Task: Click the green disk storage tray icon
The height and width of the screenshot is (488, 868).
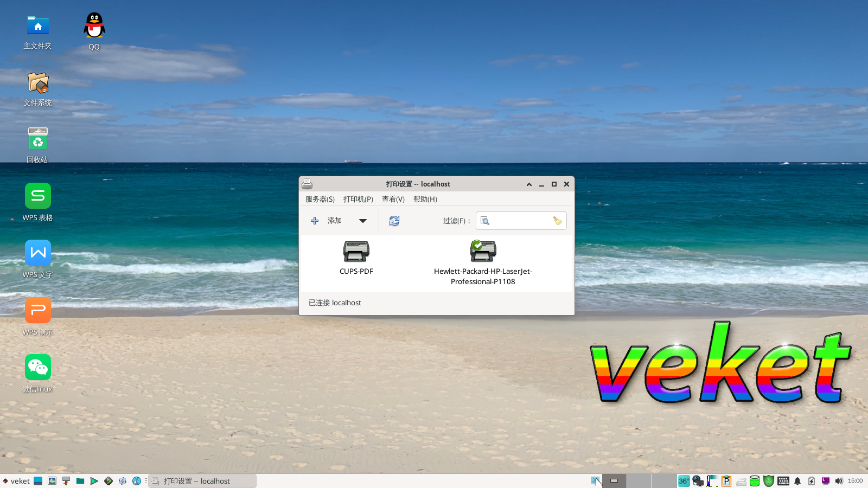Action: click(x=755, y=481)
